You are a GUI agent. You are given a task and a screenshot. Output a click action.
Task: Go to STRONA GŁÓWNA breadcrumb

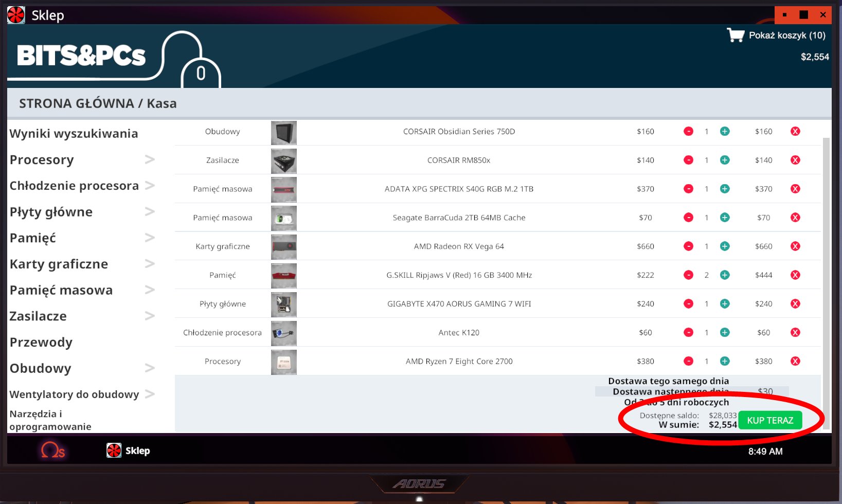click(x=77, y=103)
